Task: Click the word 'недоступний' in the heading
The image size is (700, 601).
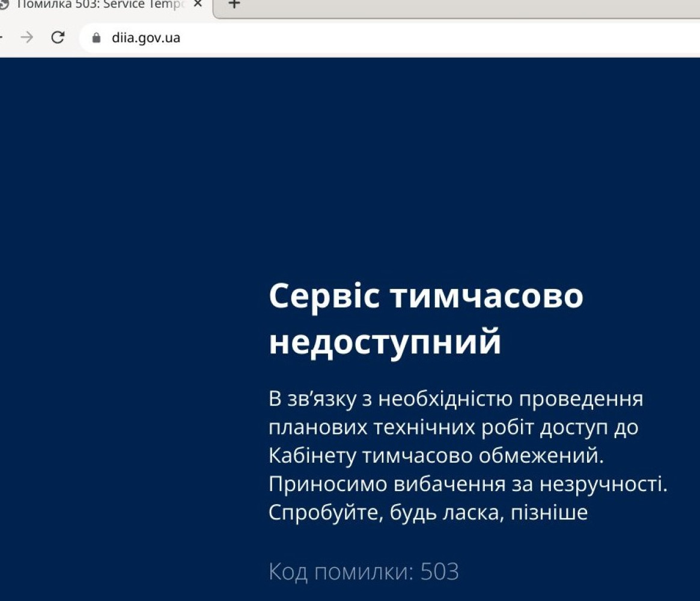Action: point(385,343)
